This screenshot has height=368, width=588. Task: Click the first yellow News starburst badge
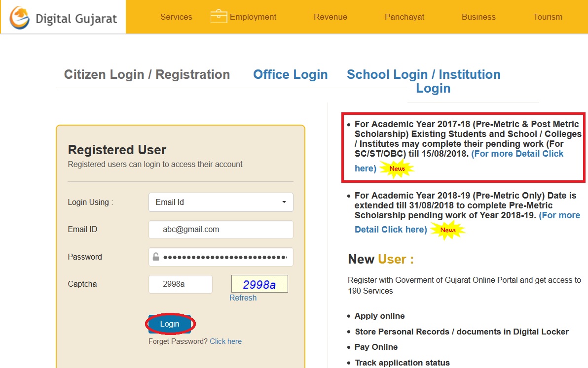[397, 168]
